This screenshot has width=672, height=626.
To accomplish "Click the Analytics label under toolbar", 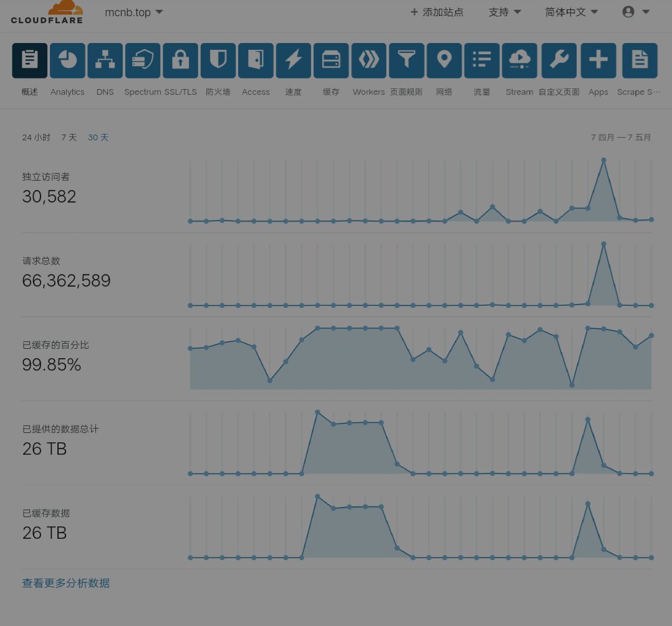I will pos(67,92).
